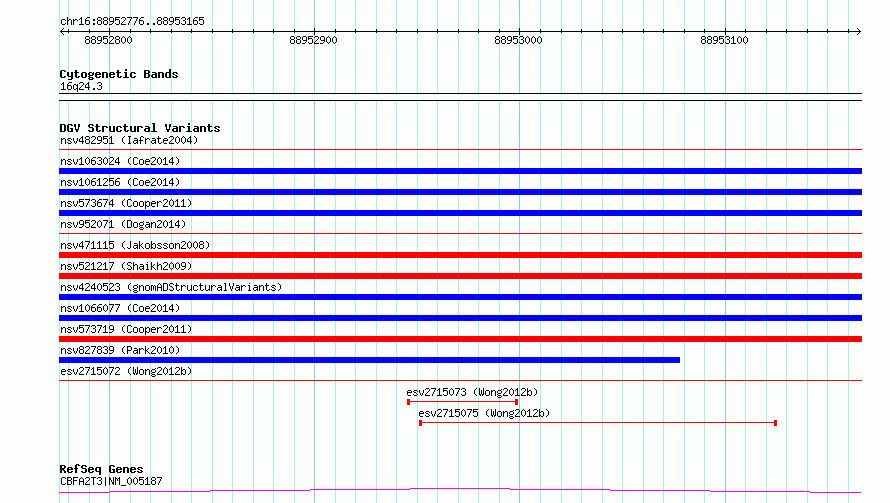Select the nsv471115 (Jakobsson2008) red bar

pos(460,255)
